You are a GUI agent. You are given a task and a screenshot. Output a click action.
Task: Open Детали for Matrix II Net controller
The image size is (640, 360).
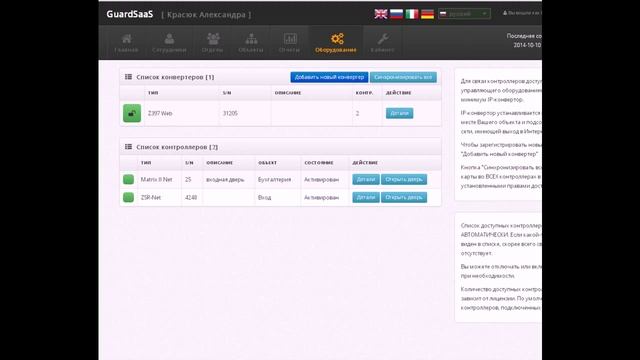pos(366,179)
